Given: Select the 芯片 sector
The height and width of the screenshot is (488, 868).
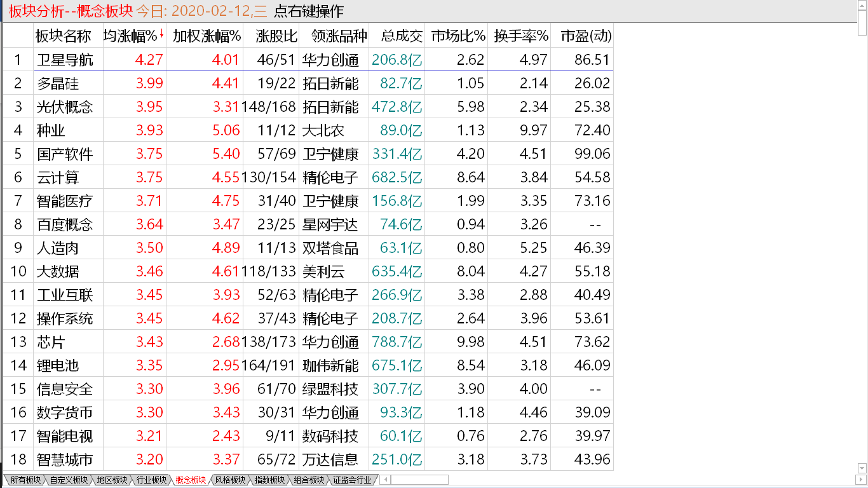Looking at the screenshot, I should click(51, 342).
